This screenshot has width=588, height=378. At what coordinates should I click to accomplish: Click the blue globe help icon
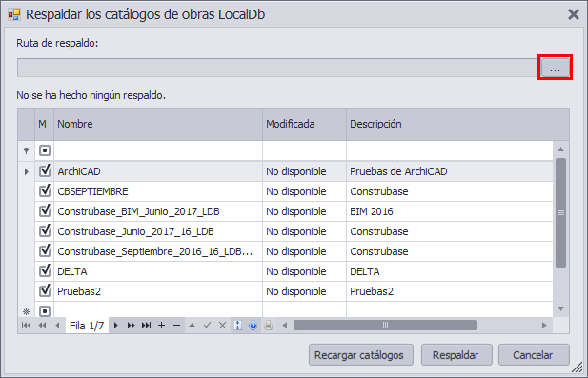pyautogui.click(x=253, y=326)
